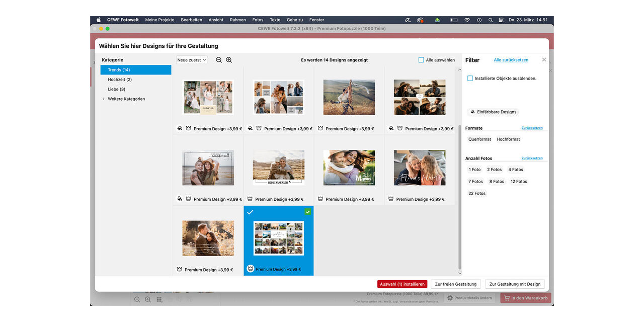Open the Bearbeiten menu

pos(191,20)
